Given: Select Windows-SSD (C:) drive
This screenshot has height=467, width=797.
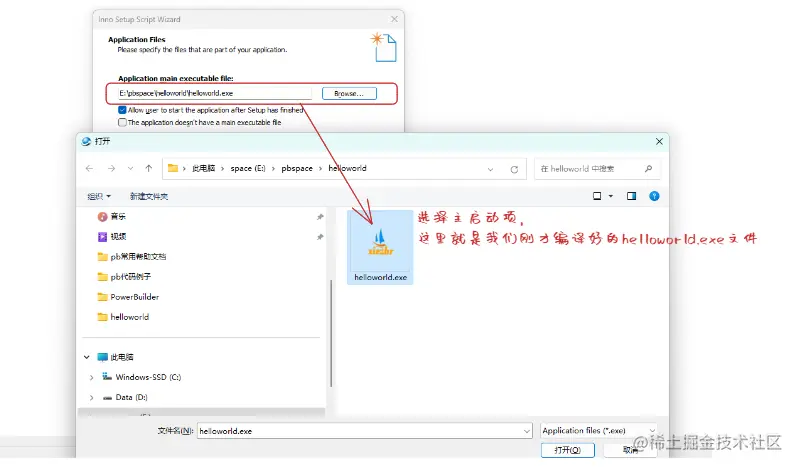Looking at the screenshot, I should pyautogui.click(x=148, y=377).
